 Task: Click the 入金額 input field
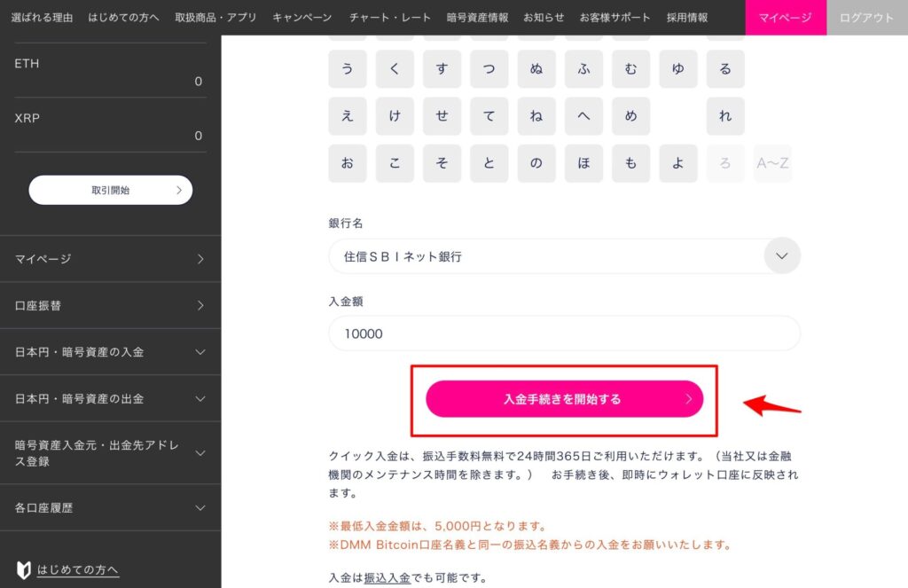[x=564, y=333]
